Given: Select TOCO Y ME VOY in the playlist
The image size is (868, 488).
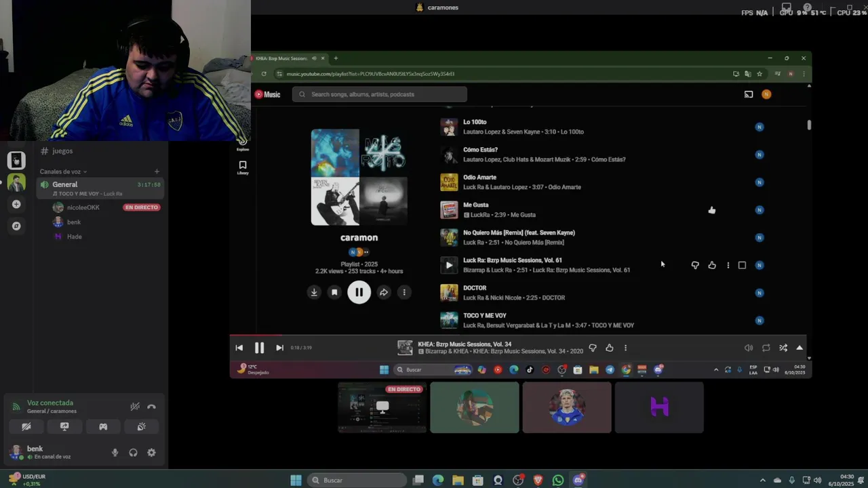Looking at the screenshot, I should pos(485,316).
